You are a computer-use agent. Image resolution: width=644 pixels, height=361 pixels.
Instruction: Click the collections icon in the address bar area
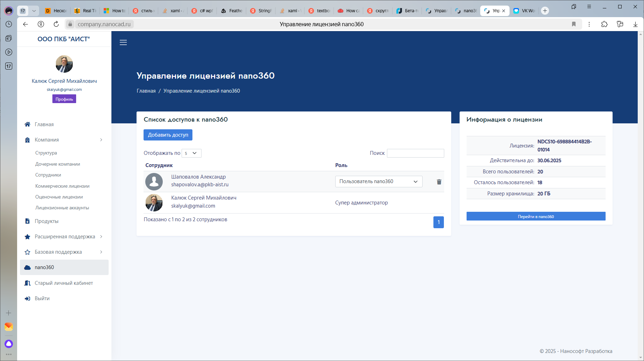(620, 24)
